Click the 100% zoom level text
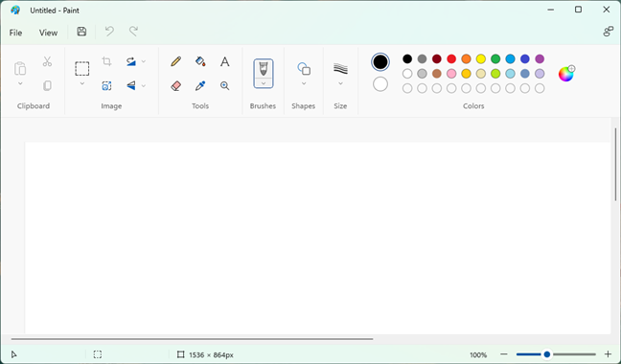This screenshot has height=364, width=621. click(478, 354)
